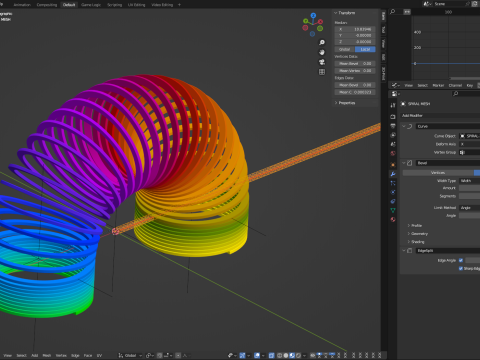480x360 pixels.
Task: Open the Object Constraints tab icon
Action: click(x=393, y=201)
